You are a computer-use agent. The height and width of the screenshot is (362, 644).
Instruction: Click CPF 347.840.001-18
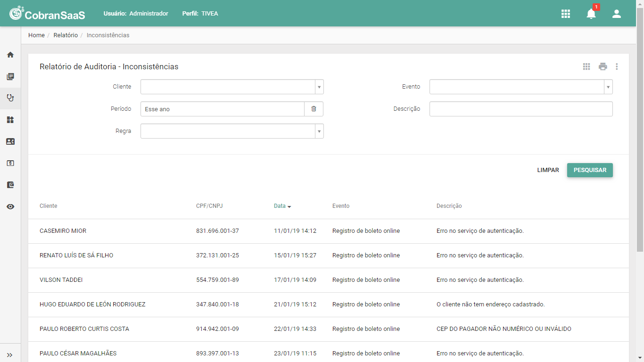point(217,304)
